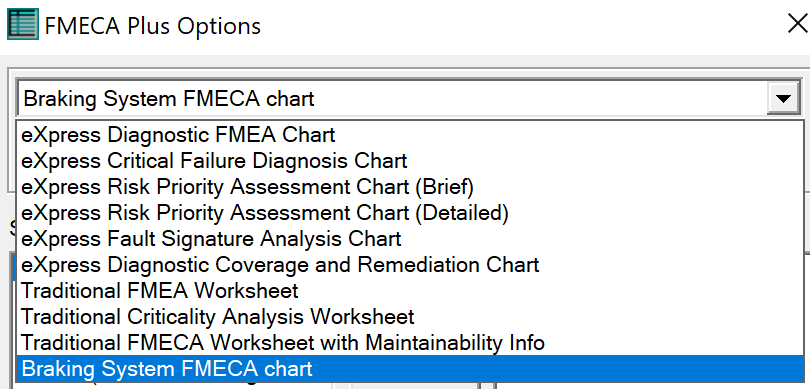Select eXpress Critical Failure Diagnosis Chart

point(410,161)
